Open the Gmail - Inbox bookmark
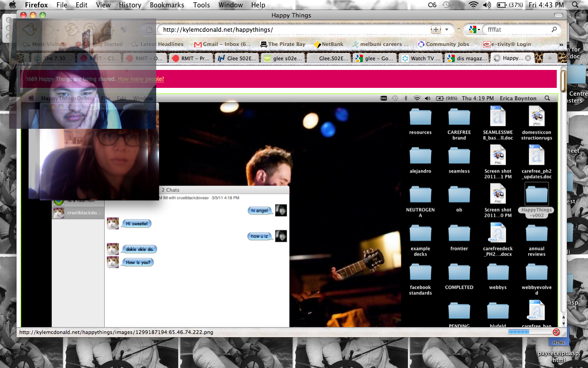Viewport: 588px width, 368px height. point(223,44)
